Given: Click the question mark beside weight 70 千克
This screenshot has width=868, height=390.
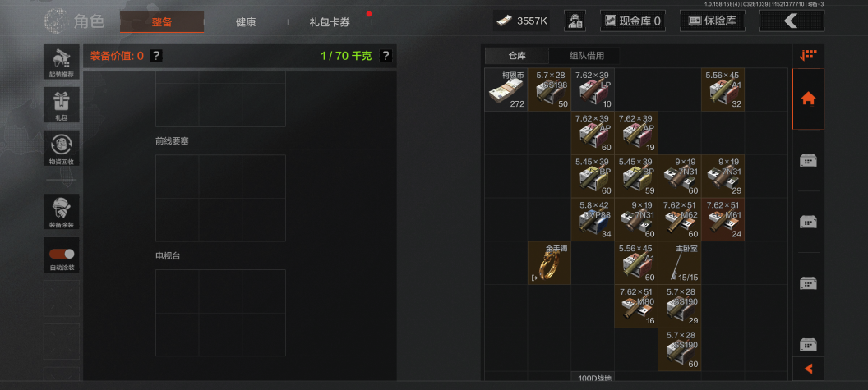Looking at the screenshot, I should pyautogui.click(x=386, y=55).
